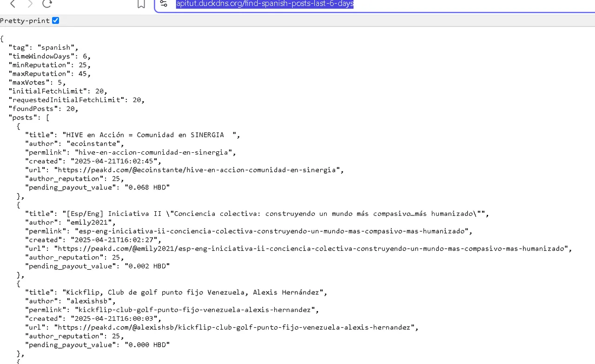Click the line "tag": "spanish"
Image resolution: width=595 pixels, height=364 pixels.
(x=44, y=47)
